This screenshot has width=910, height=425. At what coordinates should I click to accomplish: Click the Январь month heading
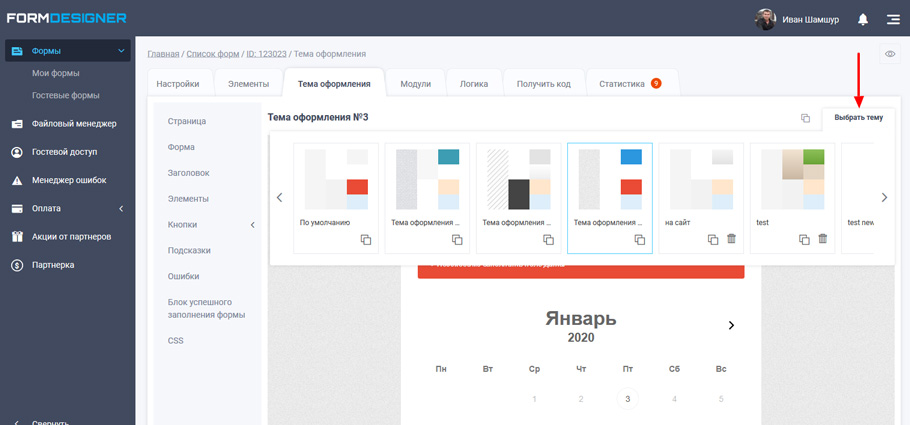click(x=581, y=318)
